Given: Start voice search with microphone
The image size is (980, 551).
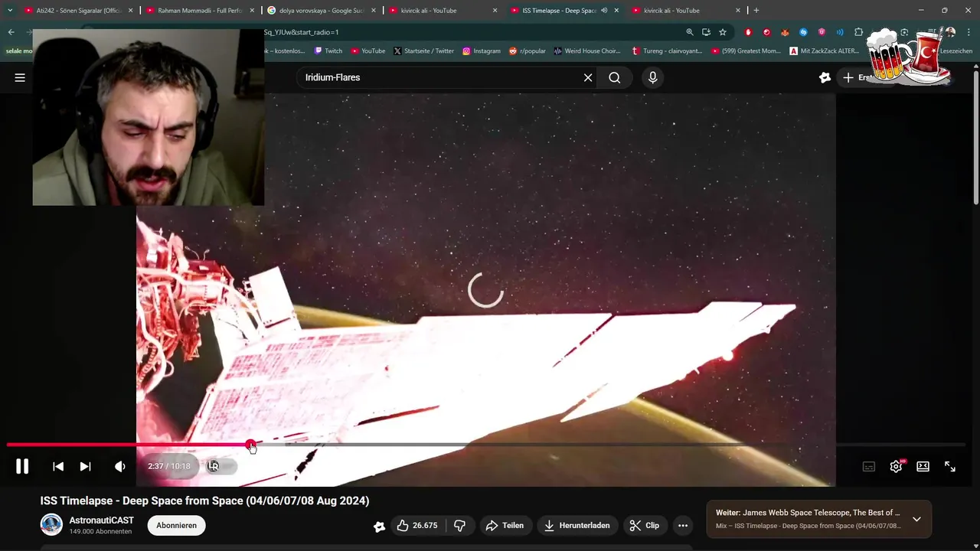Looking at the screenshot, I should pyautogui.click(x=652, y=77).
